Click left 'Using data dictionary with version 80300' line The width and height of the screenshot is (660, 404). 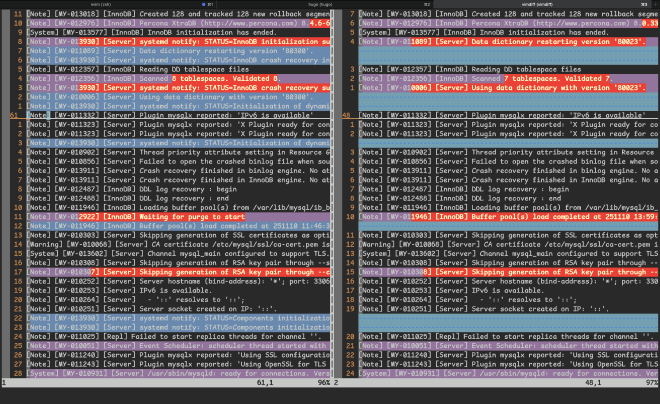point(178,97)
